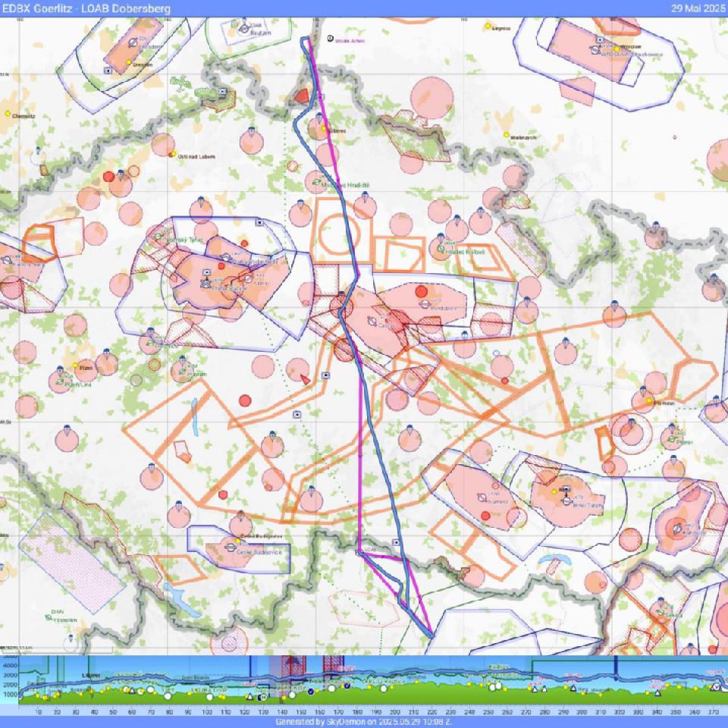Click the Generated by SkyDemon footer text
The image size is (728, 728).
tap(364, 723)
